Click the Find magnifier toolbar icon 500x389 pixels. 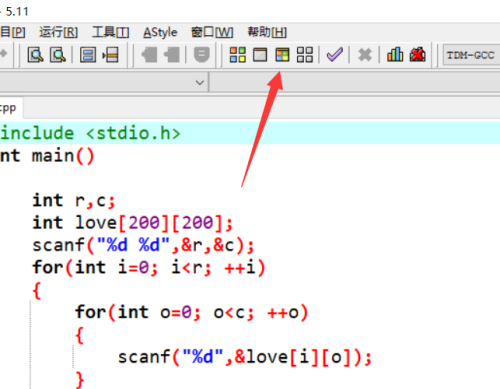tap(35, 55)
